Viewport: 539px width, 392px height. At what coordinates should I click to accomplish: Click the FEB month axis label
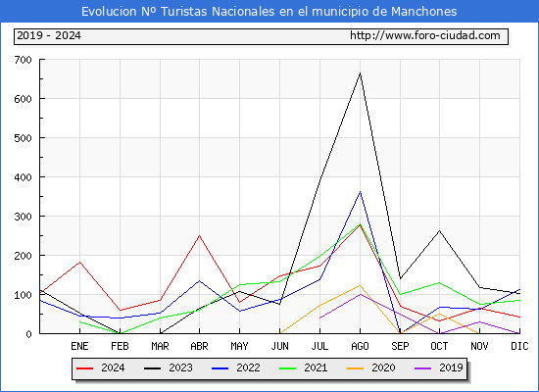(120, 346)
